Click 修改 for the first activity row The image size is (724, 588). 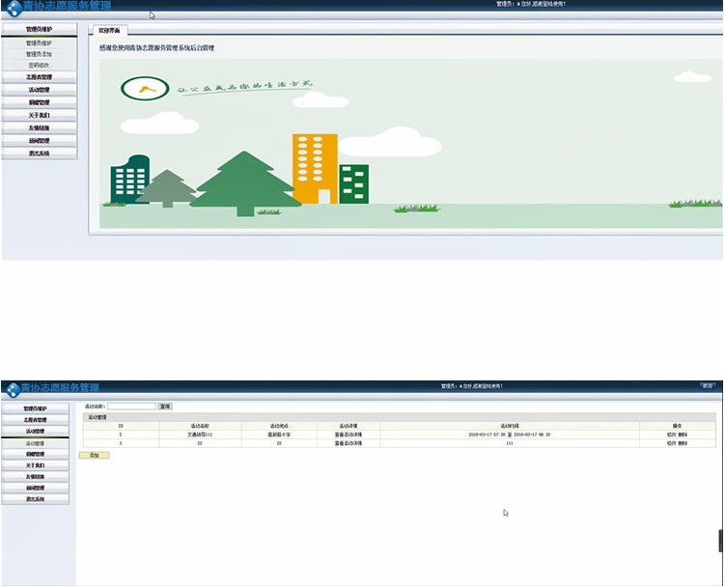pyautogui.click(x=672, y=434)
